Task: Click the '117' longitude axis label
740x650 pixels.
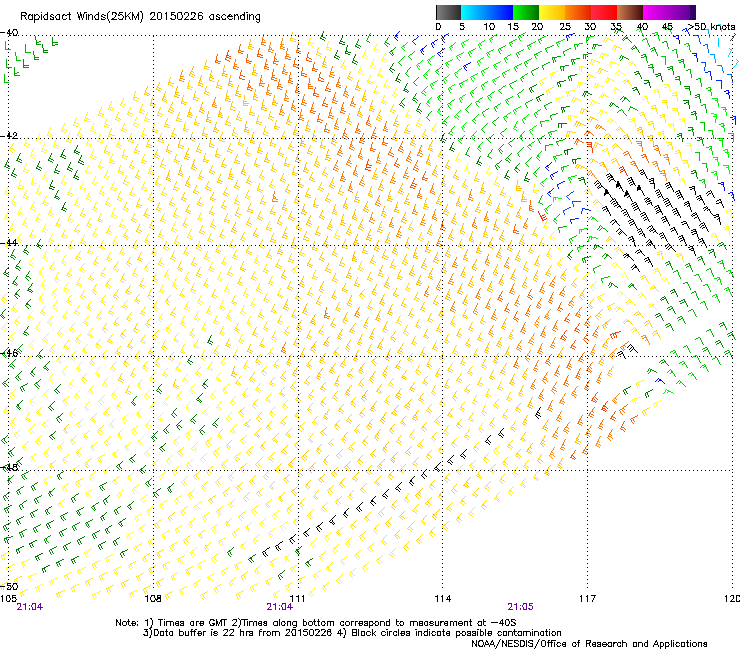Action: [x=587, y=599]
